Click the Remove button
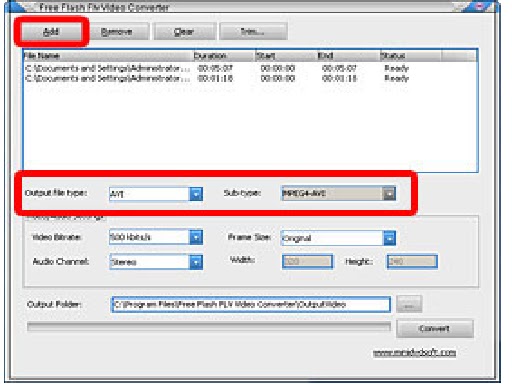Screen dimensions: 512x384 (x=117, y=32)
